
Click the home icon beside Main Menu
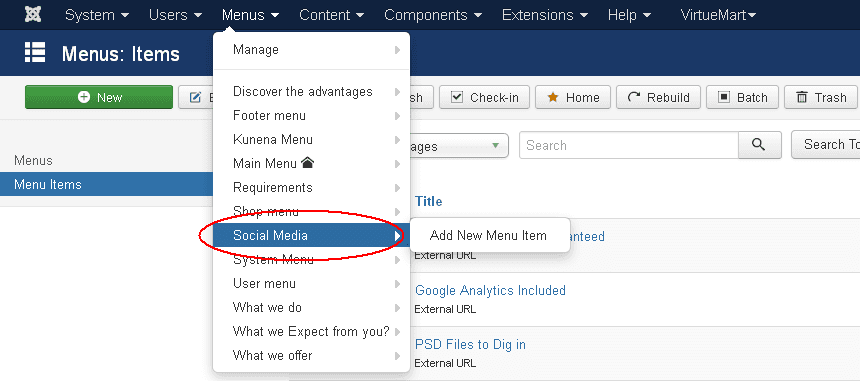[x=308, y=163]
